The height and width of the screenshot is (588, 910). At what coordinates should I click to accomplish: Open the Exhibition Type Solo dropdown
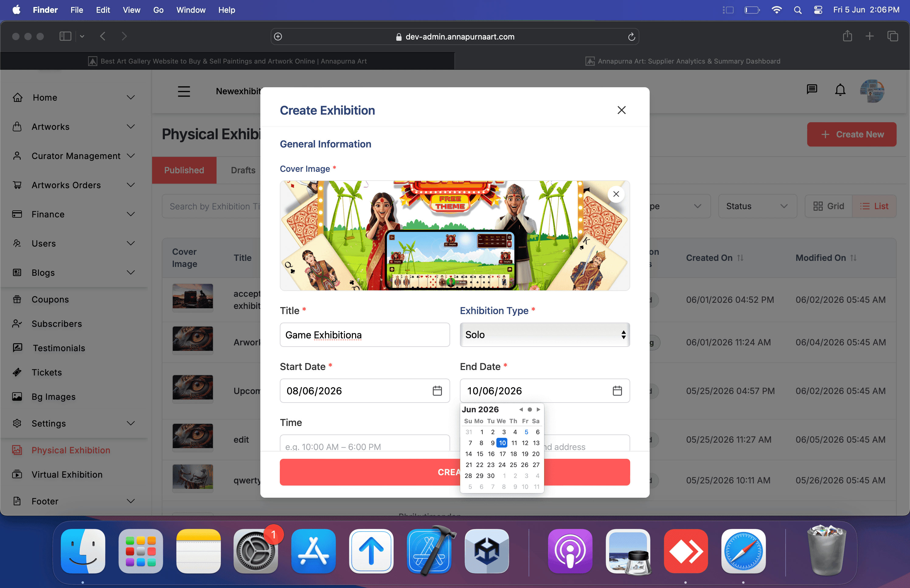point(545,335)
